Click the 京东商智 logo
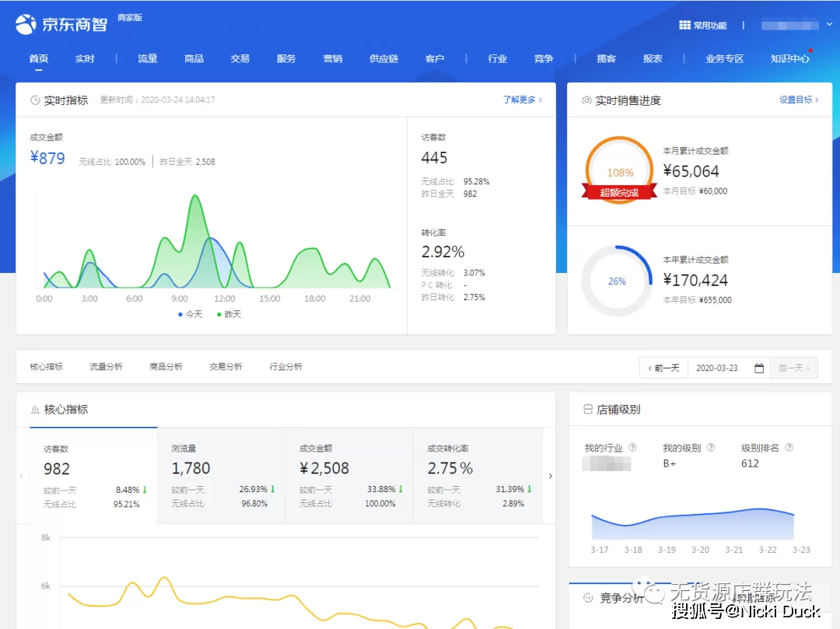 point(61,24)
